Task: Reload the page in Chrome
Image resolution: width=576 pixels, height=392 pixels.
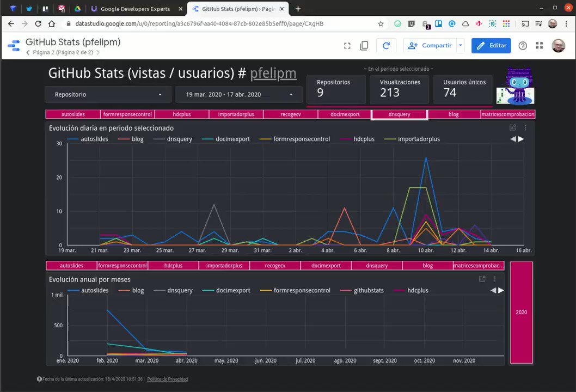Action: [38, 24]
